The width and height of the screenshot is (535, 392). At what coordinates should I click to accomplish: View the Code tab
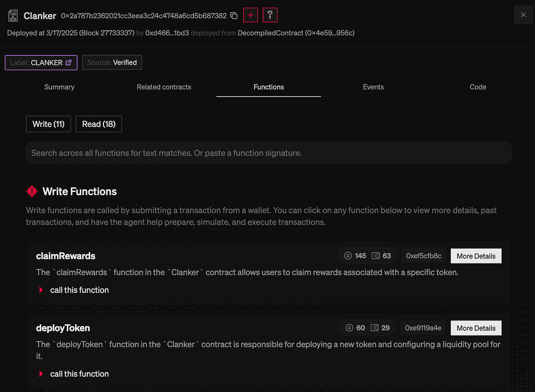[478, 87]
